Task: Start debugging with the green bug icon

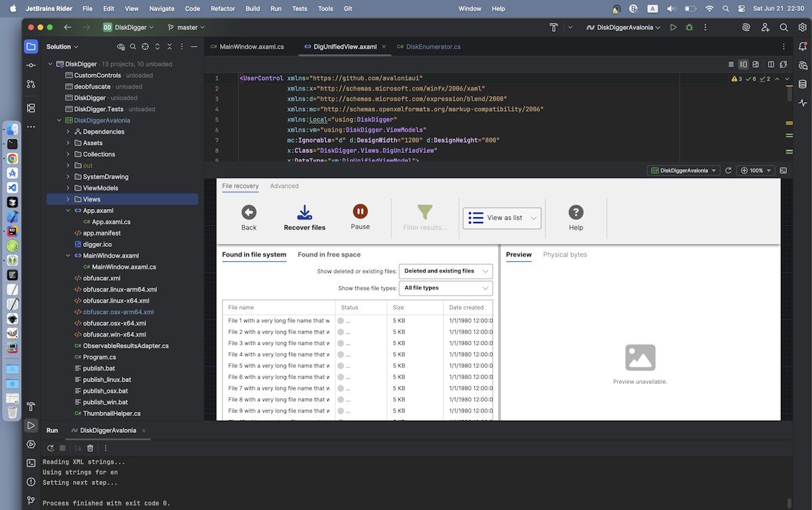Action: 690,28
